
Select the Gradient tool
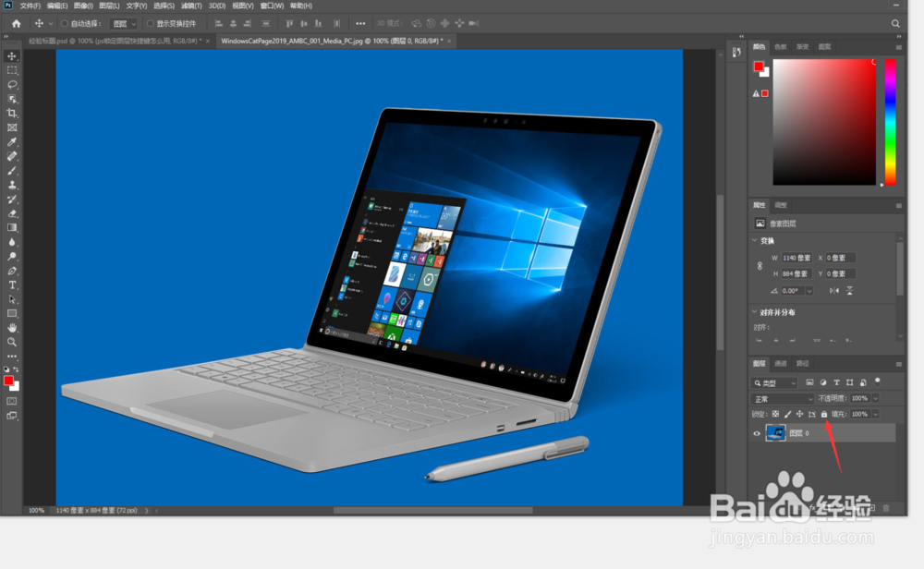[x=12, y=227]
